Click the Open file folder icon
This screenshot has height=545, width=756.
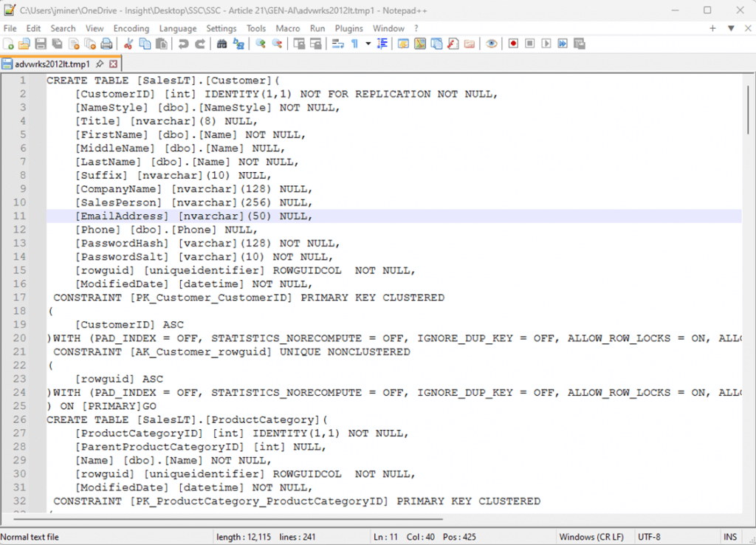click(24, 44)
